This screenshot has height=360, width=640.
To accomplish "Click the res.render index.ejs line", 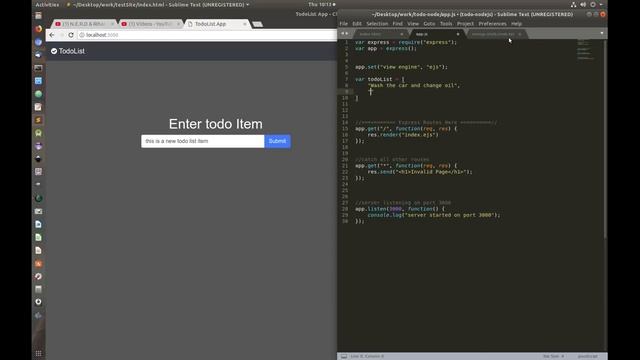I will 403,135.
